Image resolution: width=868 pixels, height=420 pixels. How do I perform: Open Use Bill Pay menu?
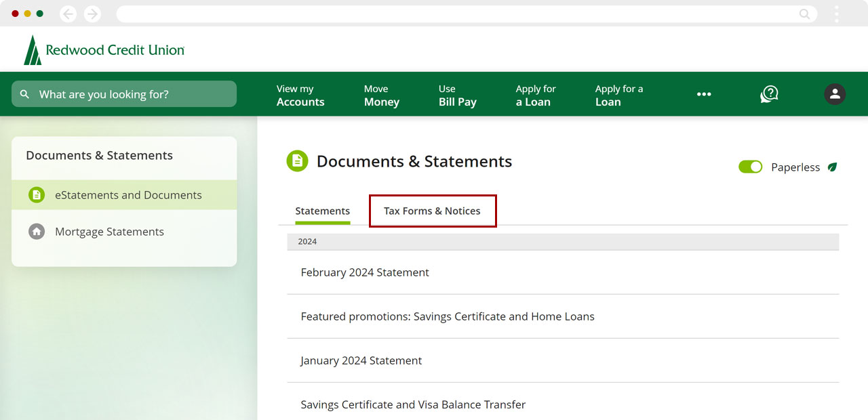point(458,96)
